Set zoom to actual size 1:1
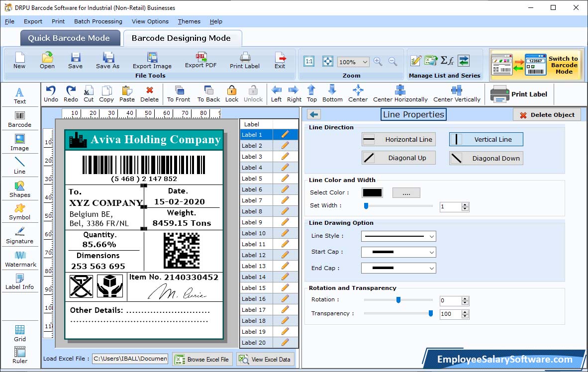Screen dimensions: 588x372 click(309, 61)
